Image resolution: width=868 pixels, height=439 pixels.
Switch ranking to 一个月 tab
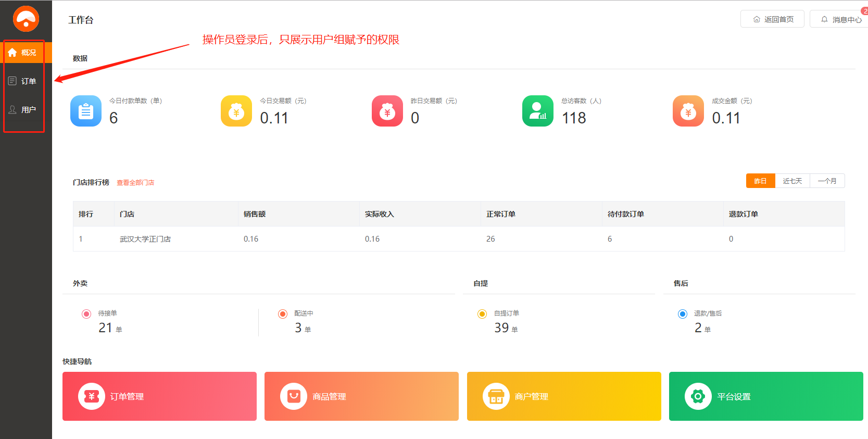[x=827, y=181]
